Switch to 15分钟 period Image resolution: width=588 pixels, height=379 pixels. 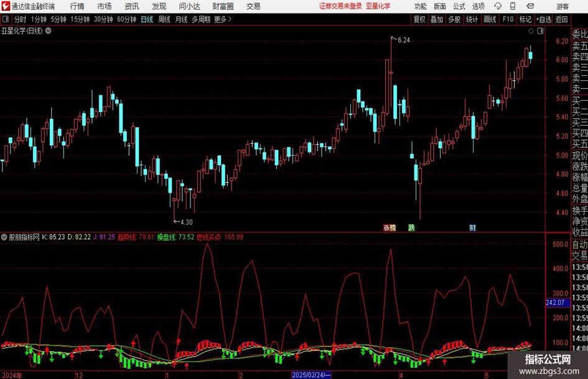pyautogui.click(x=80, y=19)
